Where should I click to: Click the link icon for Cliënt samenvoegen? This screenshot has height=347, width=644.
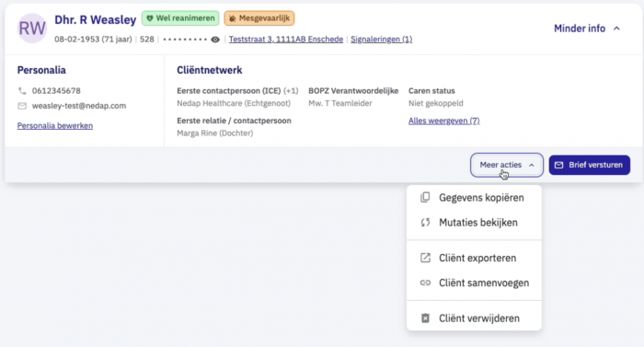[x=425, y=283]
